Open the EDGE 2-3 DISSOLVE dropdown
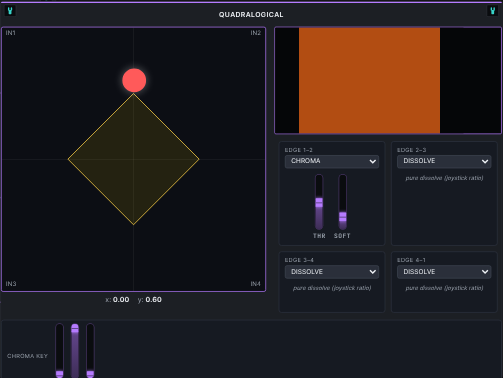Screen dimensions: 503x378 (444, 161)
